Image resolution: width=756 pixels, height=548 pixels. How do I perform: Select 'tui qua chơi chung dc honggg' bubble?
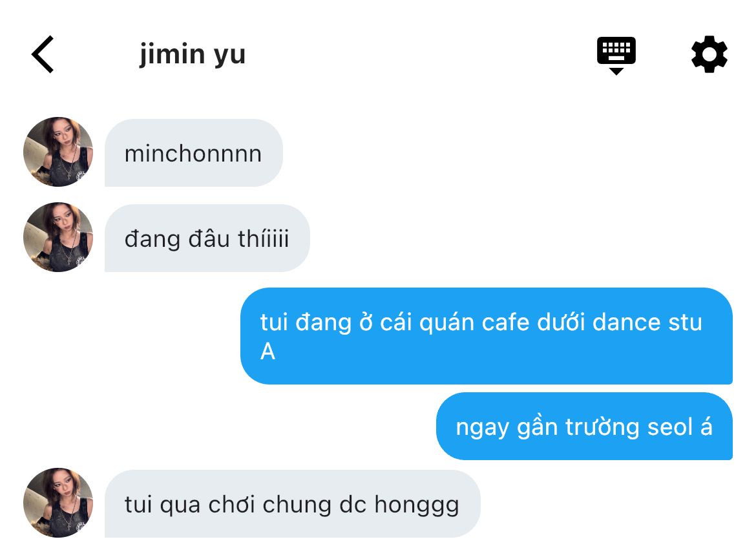click(292, 503)
